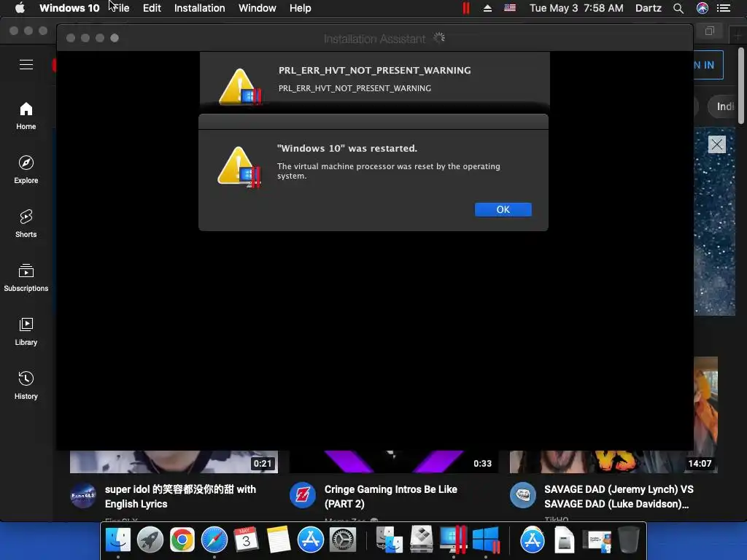Open the App Store beside Notes in Dock
Viewport: 747px width, 560px height.
(x=311, y=540)
